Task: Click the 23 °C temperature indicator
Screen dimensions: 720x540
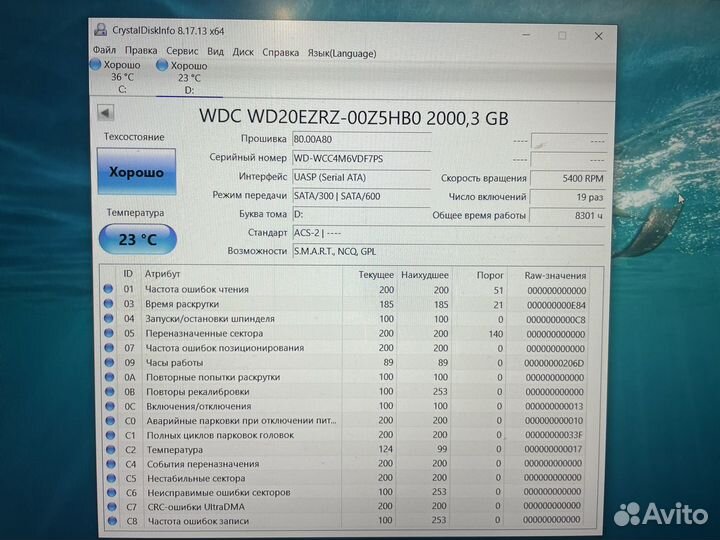Action: pos(138,239)
